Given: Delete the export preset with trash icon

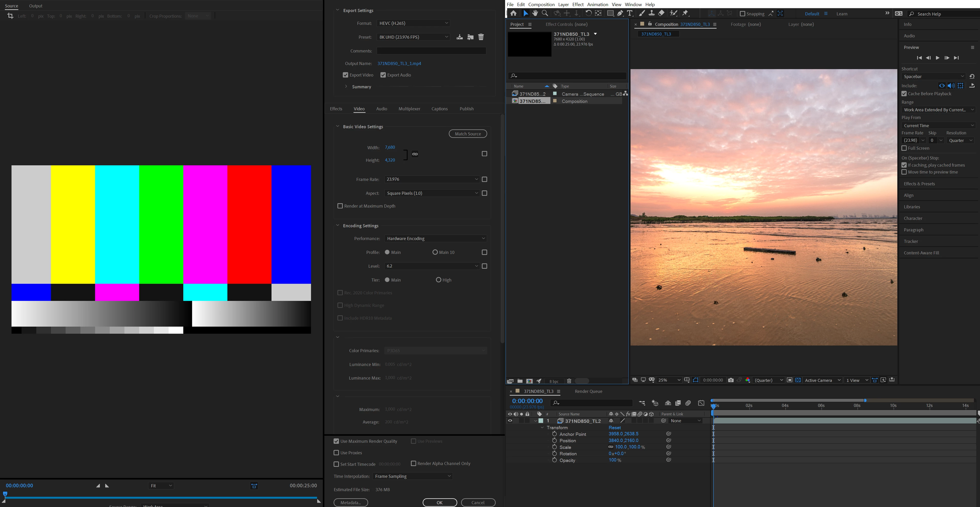Looking at the screenshot, I should pyautogui.click(x=481, y=37).
